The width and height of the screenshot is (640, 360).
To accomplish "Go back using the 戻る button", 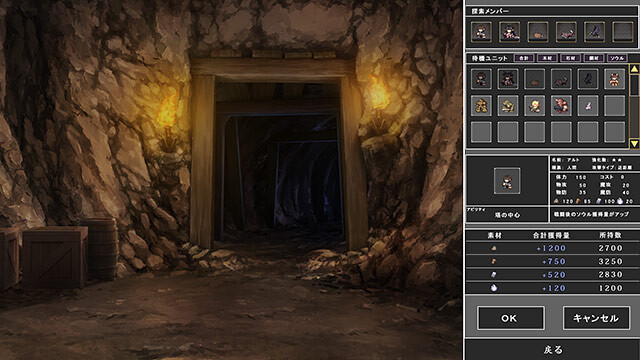I will click(553, 349).
